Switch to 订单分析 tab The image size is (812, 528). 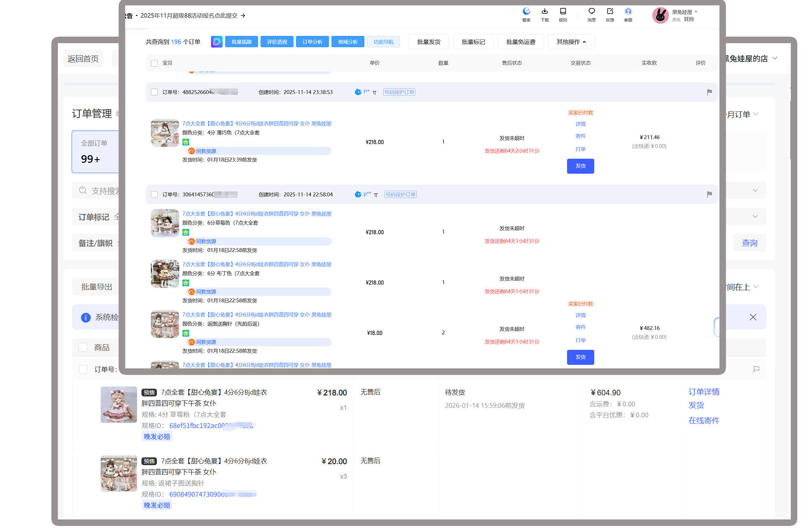312,42
